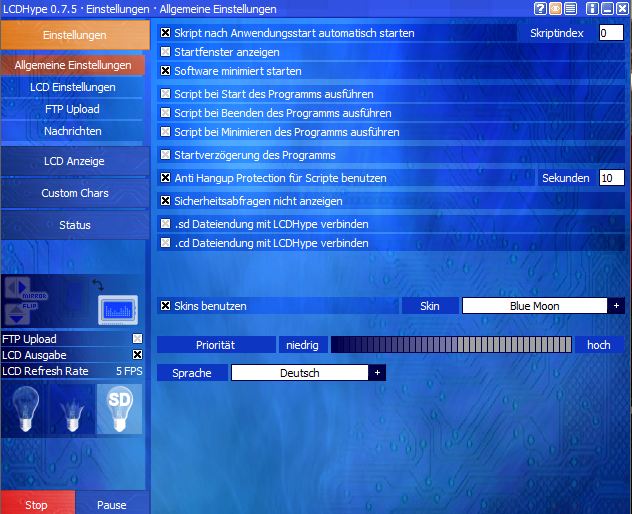
Task: Uncheck Sicherheitsabfragen nicht anzeigen
Action: 165,200
